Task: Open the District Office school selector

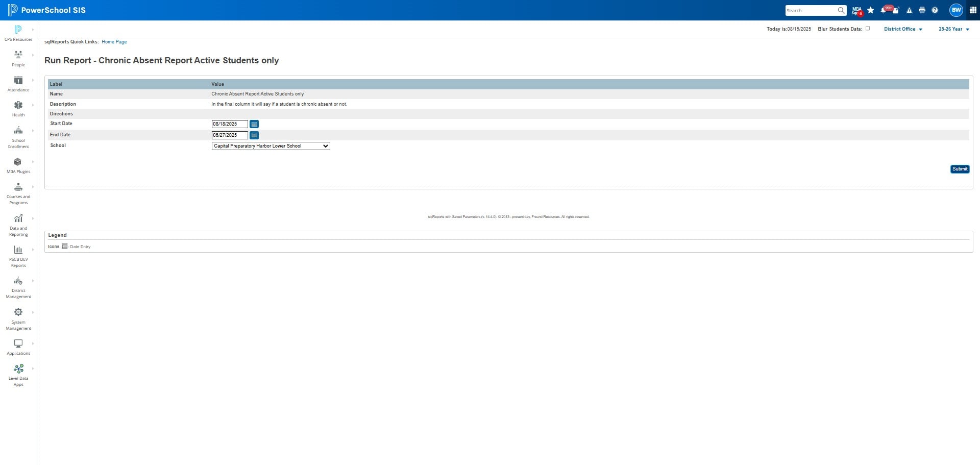Action: tap(903, 29)
